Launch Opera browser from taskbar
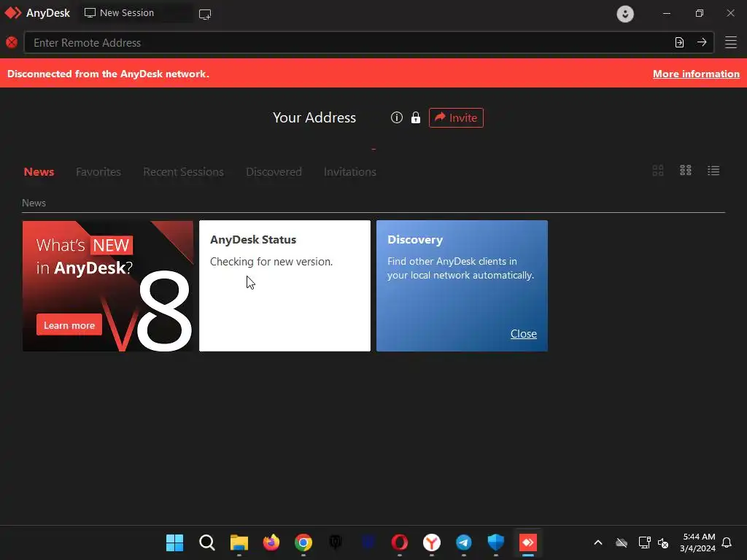This screenshot has width=747, height=560. click(400, 542)
